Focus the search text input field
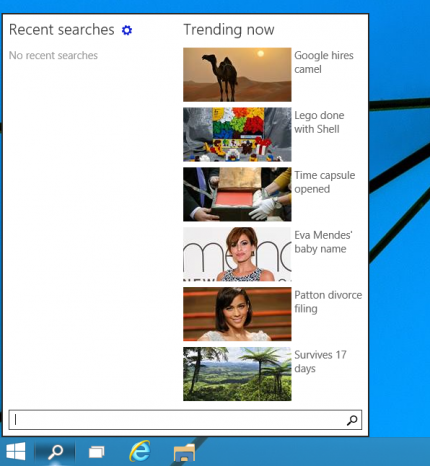Image resolution: width=430 pixels, height=466 pixels. click(185, 420)
